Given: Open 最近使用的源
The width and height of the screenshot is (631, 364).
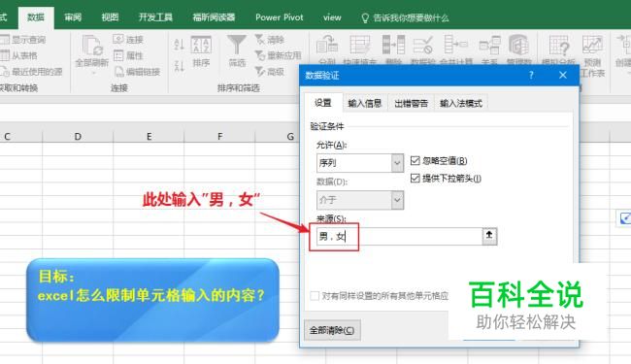Looking at the screenshot, I should click(31, 72).
